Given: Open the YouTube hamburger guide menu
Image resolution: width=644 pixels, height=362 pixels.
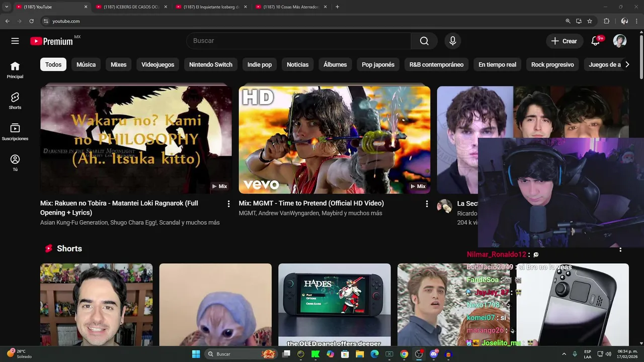Looking at the screenshot, I should 15,41.
